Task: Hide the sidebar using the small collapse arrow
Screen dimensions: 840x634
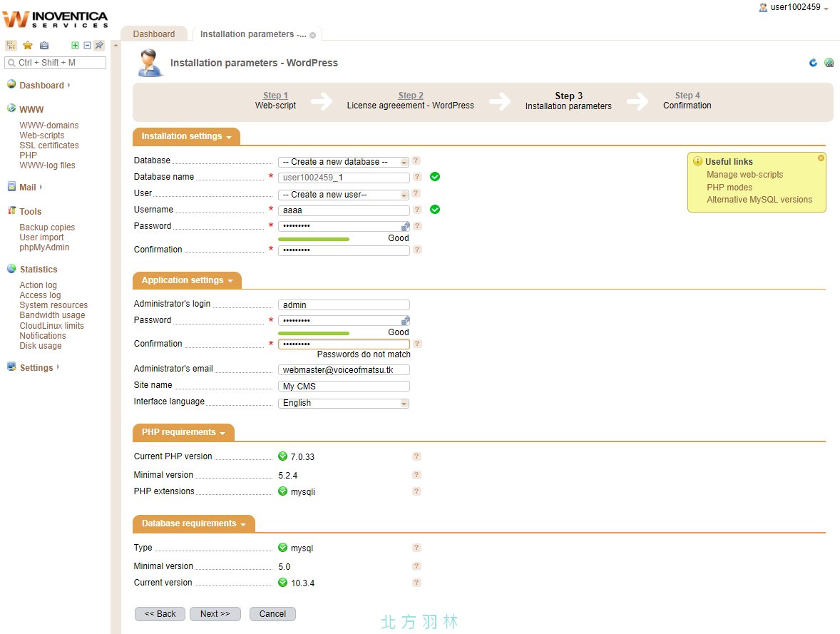Action: point(116,46)
